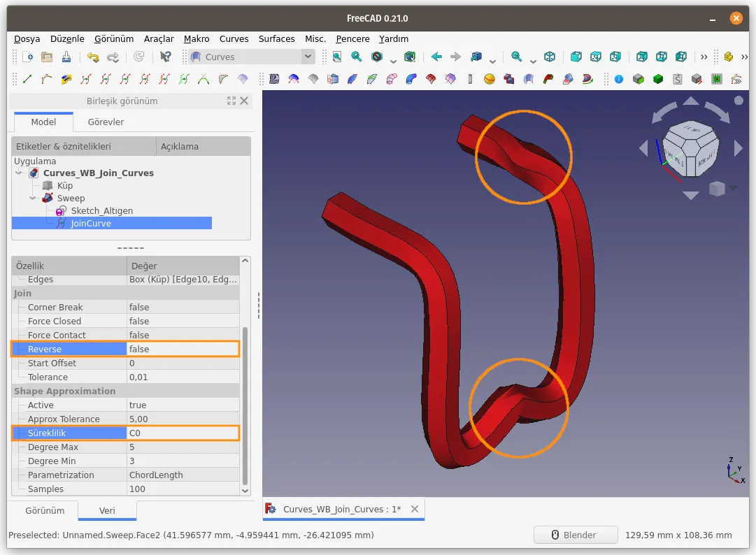Switch to the Görünüm property tab
The height and width of the screenshot is (555, 756).
point(44,510)
